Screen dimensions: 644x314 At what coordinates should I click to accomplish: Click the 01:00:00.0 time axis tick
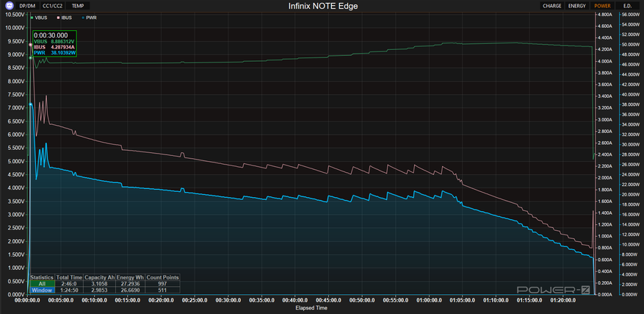429,301
